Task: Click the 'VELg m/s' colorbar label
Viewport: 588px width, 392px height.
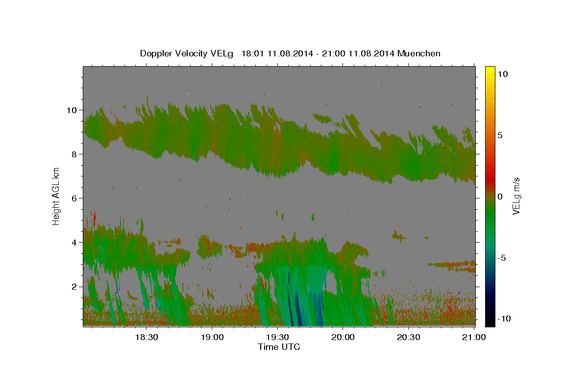Action: [x=516, y=196]
